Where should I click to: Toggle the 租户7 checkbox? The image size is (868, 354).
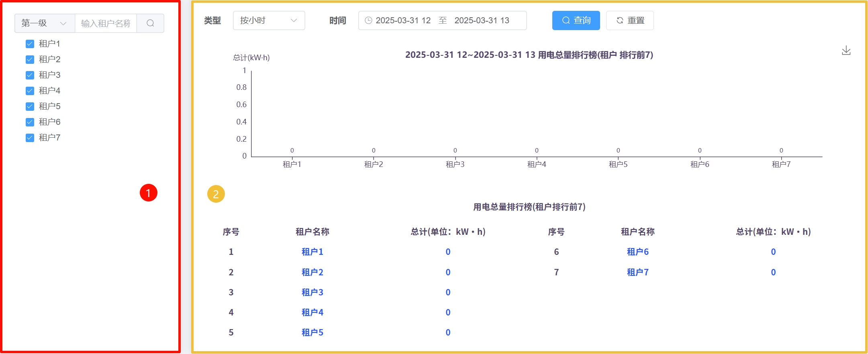30,138
